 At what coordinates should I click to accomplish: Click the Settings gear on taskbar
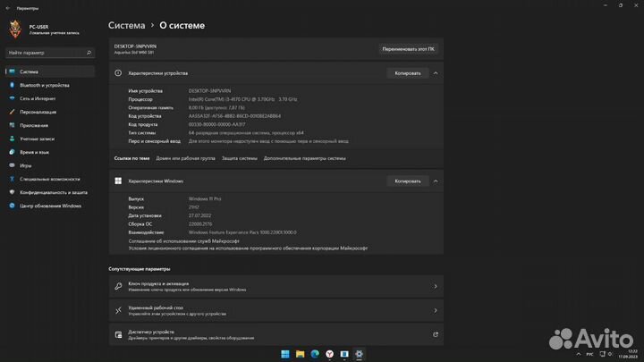point(359,354)
